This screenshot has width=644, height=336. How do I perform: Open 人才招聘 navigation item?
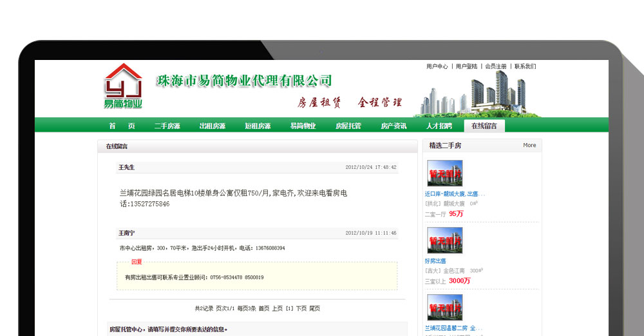tap(439, 126)
